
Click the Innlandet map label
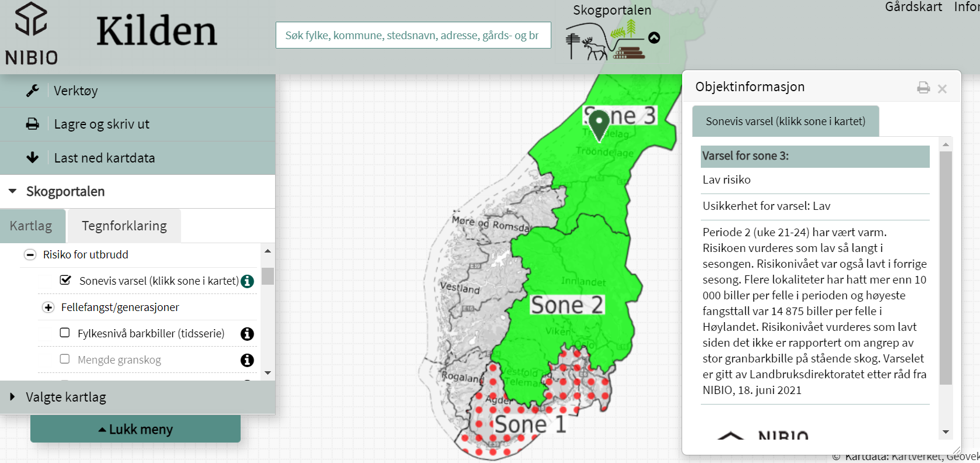583,282
